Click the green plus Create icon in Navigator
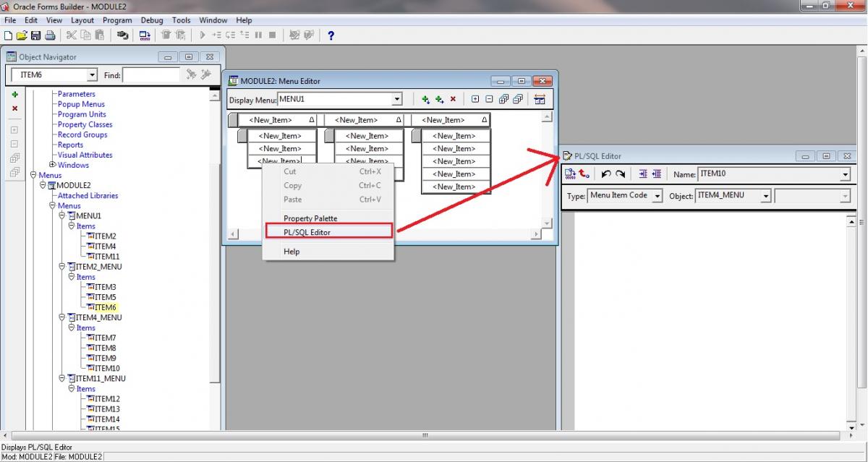Image resolution: width=868 pixels, height=462 pixels. 14,95
